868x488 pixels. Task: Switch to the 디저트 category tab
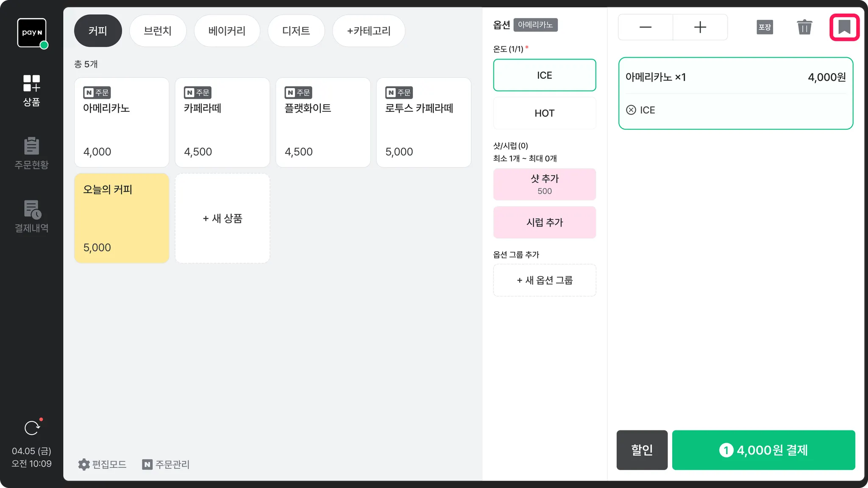click(296, 31)
